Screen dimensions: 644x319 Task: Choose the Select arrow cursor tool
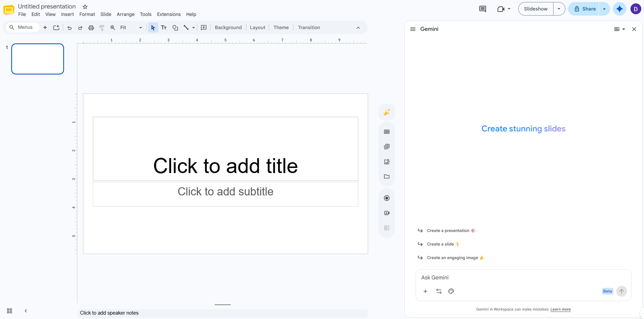click(153, 28)
